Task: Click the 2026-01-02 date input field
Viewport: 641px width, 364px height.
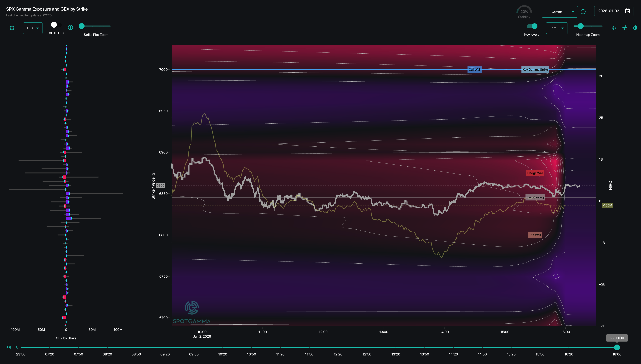Action: pos(608,11)
